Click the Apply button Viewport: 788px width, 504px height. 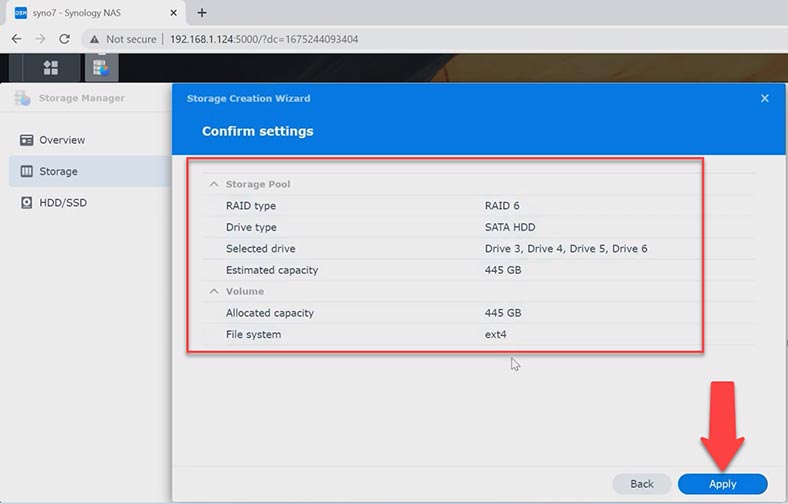pos(722,484)
